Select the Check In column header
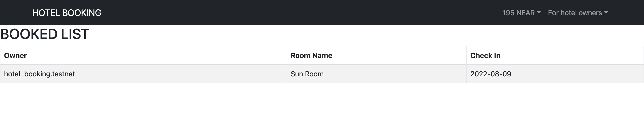Viewport: 644px width, 114px height. pos(555,55)
